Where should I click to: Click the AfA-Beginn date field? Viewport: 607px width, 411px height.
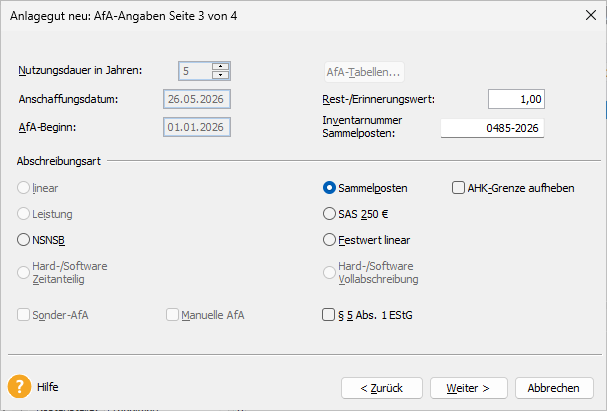(197, 128)
